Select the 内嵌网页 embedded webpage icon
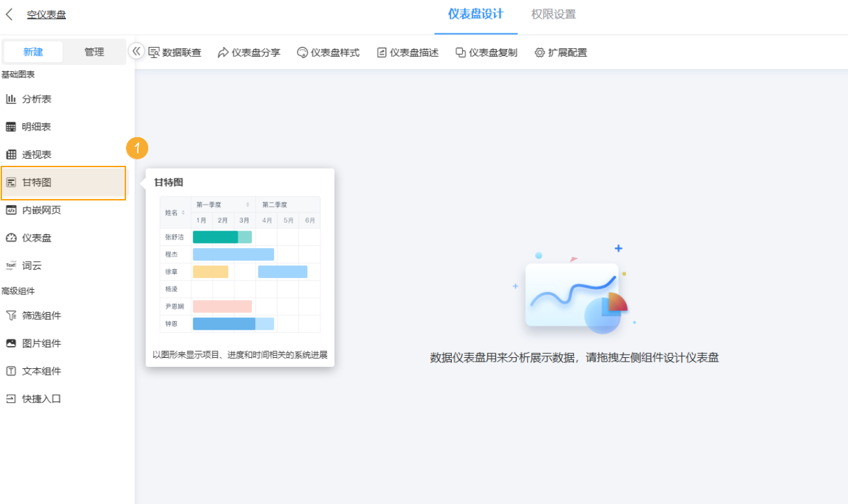Screen dimensions: 848x504 pyautogui.click(x=12, y=210)
